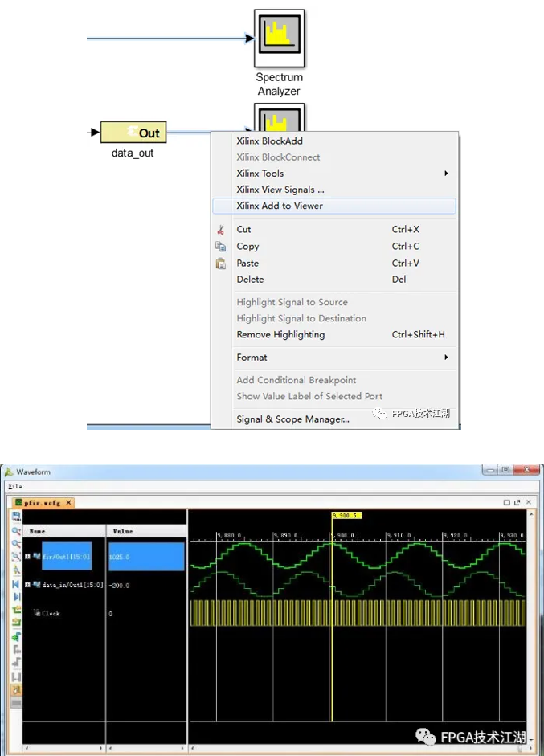Select Xilinx View Signals menu entry
The height and width of the screenshot is (756, 544).
[280, 190]
